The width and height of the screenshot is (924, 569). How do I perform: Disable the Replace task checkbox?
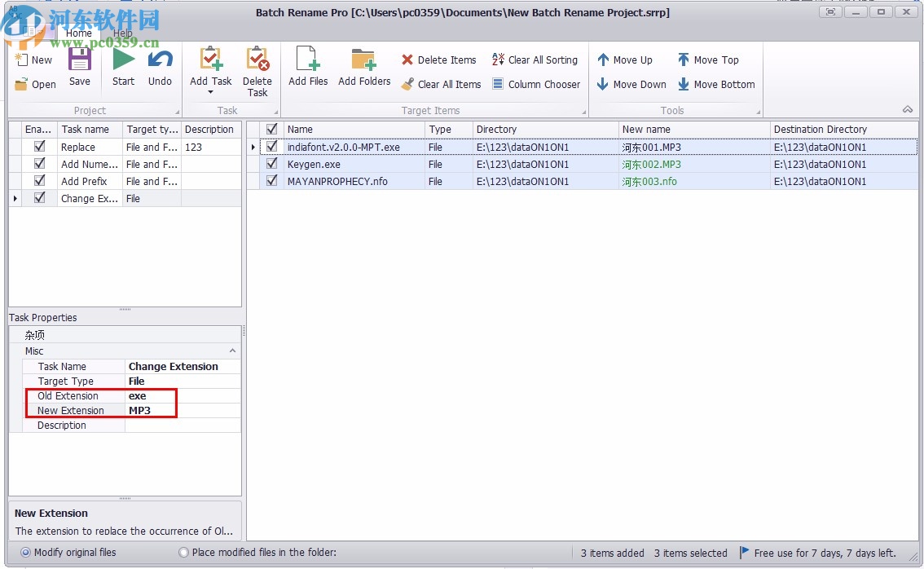(39, 148)
